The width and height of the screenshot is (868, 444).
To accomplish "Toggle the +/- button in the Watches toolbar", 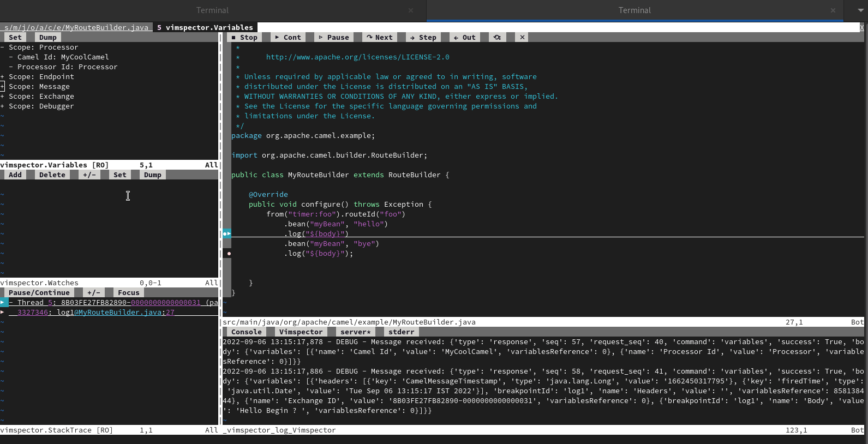I will (89, 175).
